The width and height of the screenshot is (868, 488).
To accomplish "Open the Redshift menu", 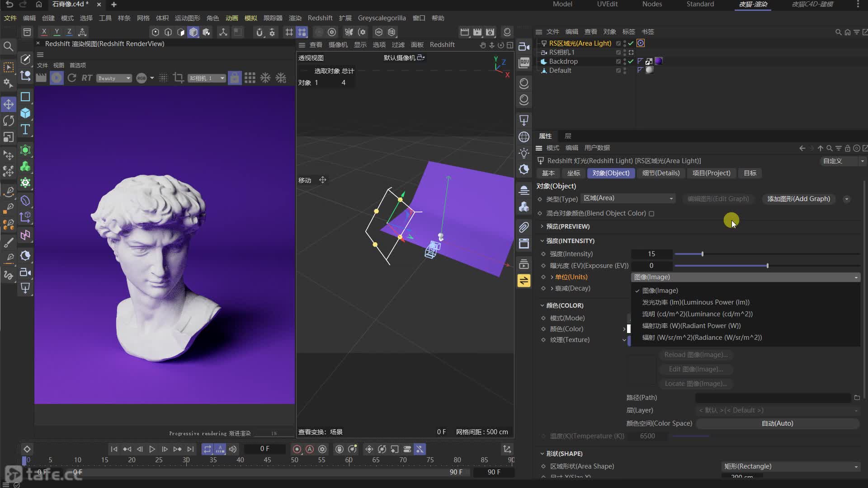I will 320,18.
